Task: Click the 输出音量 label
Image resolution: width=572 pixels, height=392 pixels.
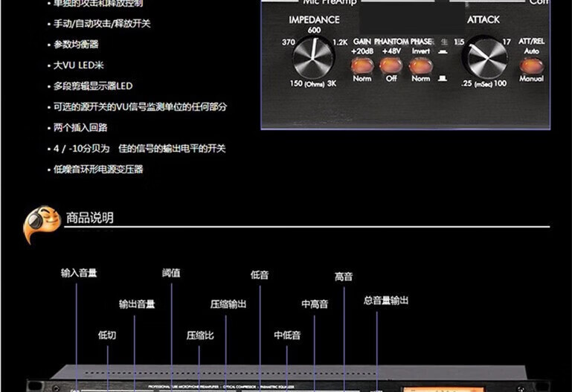Action: [x=137, y=303]
